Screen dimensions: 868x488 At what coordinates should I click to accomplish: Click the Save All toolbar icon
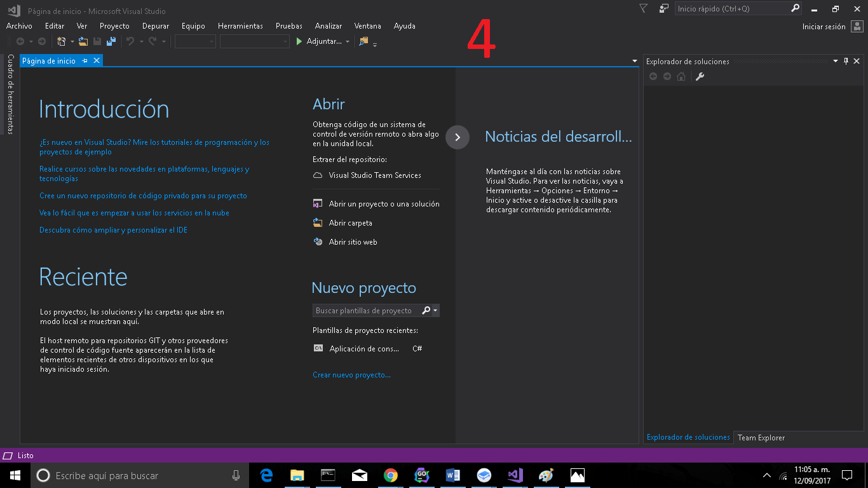click(x=111, y=41)
